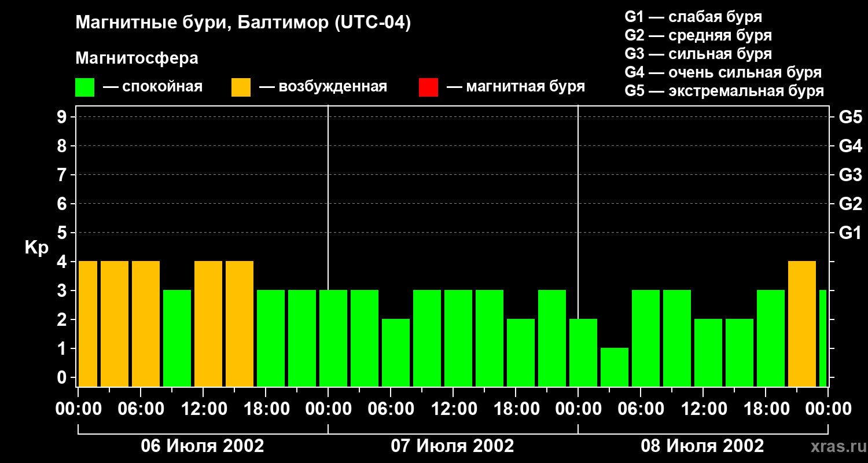868x463 pixels.
Task: Click the orange Kp 4 bar on 08 Июля
Action: [x=802, y=324]
